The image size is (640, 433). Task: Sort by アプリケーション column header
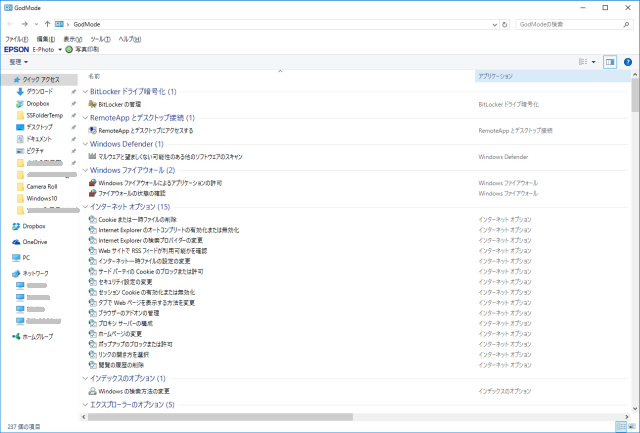click(553, 76)
